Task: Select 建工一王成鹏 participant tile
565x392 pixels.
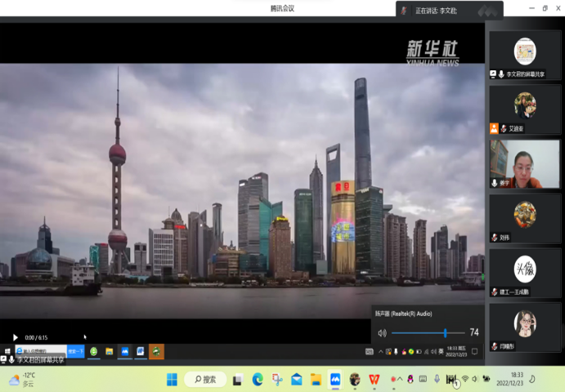Action: [x=525, y=273]
